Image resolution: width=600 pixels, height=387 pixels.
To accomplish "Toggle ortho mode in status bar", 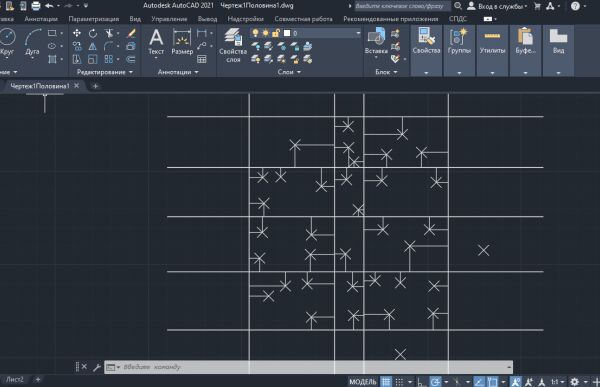I will click(421, 382).
